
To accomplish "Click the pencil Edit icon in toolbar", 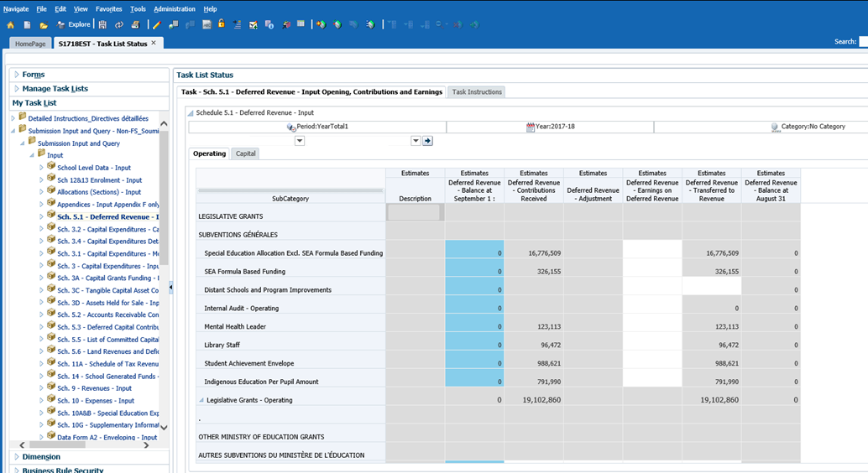I will (x=156, y=25).
